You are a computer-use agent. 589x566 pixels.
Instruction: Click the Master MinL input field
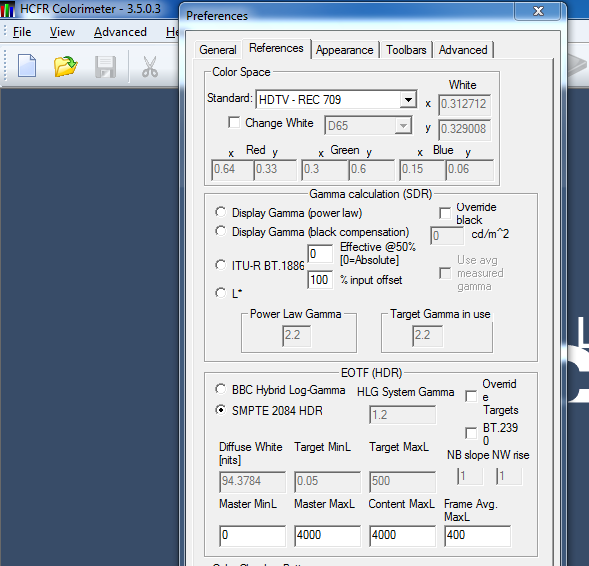[252, 536]
